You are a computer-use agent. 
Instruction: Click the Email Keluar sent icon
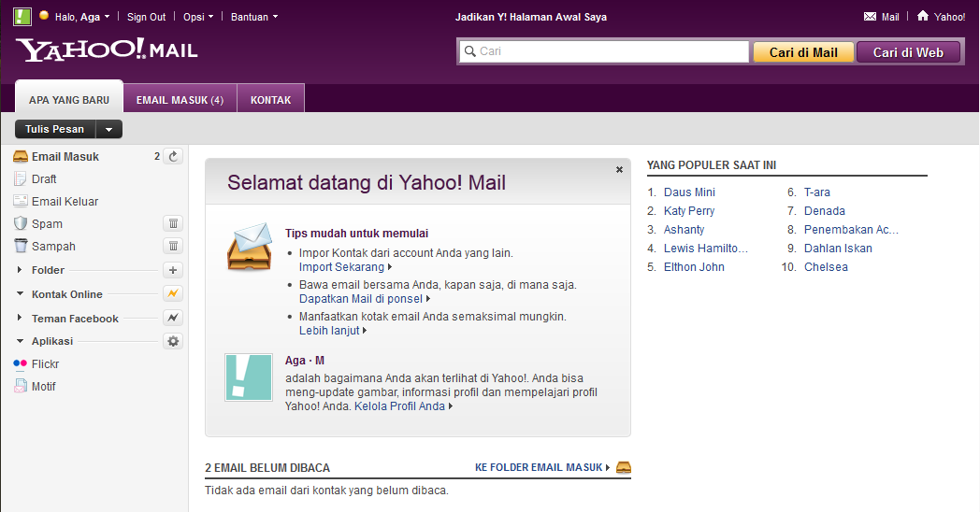click(x=21, y=201)
